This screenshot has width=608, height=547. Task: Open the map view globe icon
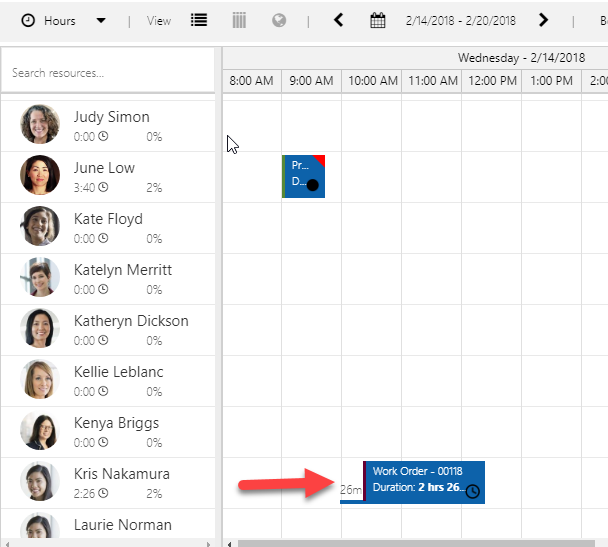(x=279, y=20)
